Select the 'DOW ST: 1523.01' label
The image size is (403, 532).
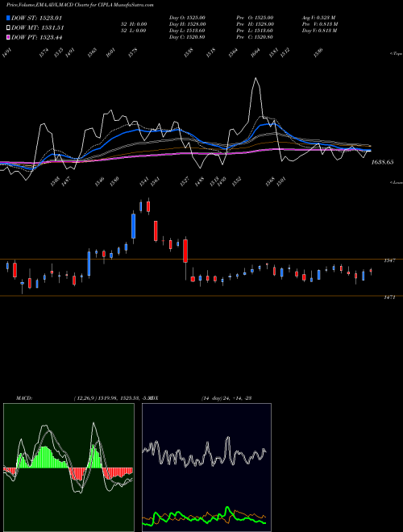[x=36, y=18]
